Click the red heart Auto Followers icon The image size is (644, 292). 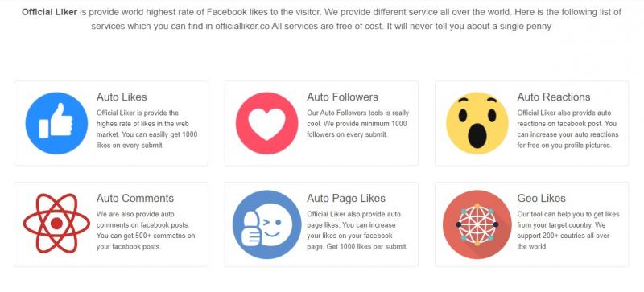pos(267,123)
